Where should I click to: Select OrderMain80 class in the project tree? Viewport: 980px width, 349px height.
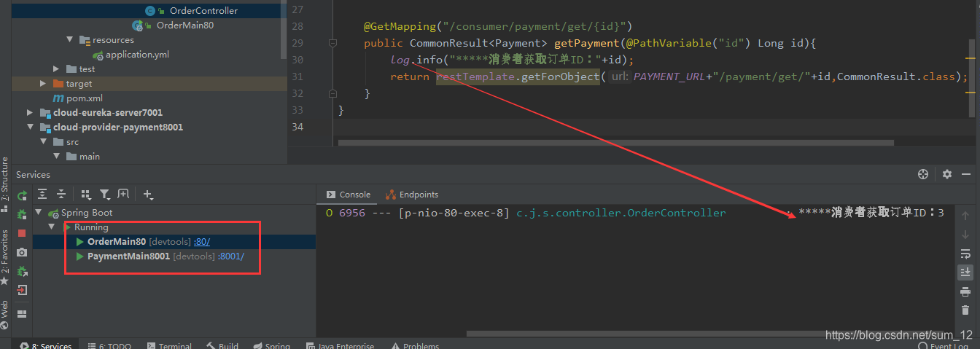coord(185,26)
